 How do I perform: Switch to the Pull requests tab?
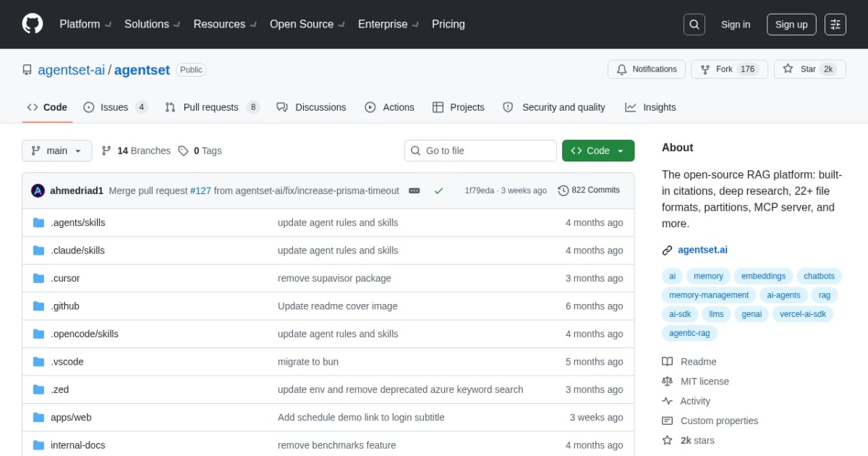tap(212, 107)
